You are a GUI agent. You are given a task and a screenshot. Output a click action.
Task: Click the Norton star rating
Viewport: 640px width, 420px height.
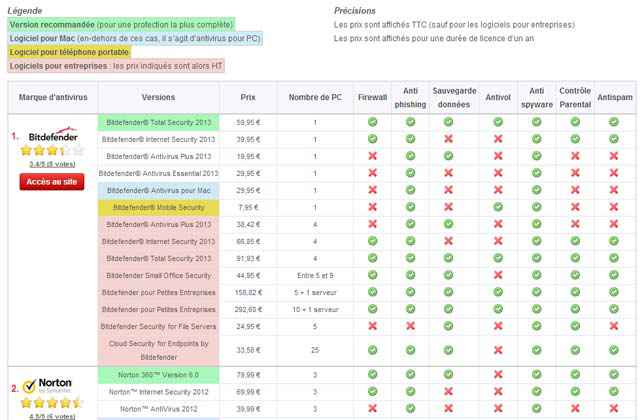pos(52,403)
